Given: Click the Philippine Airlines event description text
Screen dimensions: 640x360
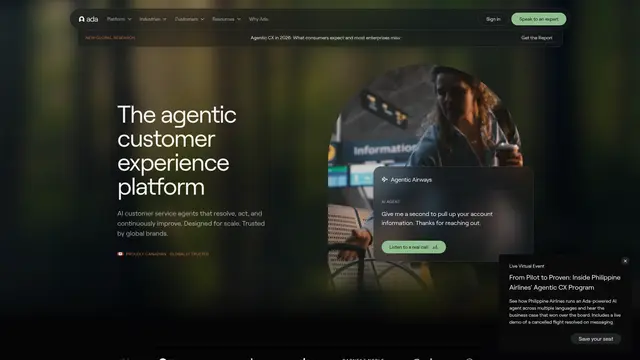Looking at the screenshot, I should (564, 311).
